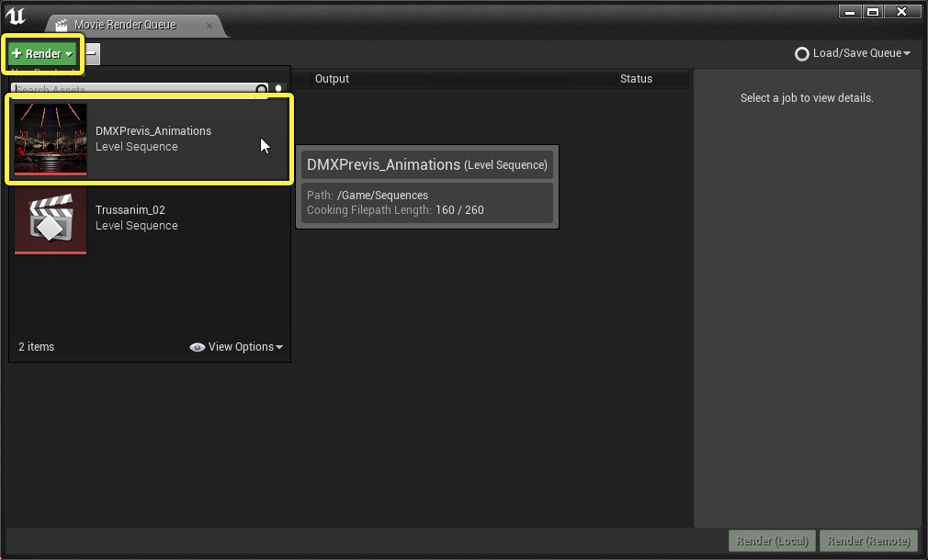Click the circle icon before Load/Save Queue

pos(801,53)
